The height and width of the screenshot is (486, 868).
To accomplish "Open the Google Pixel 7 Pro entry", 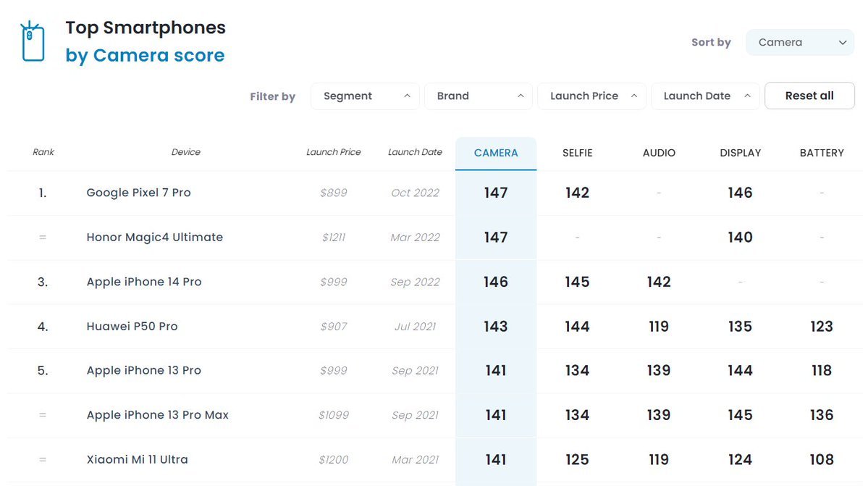I will [x=138, y=193].
